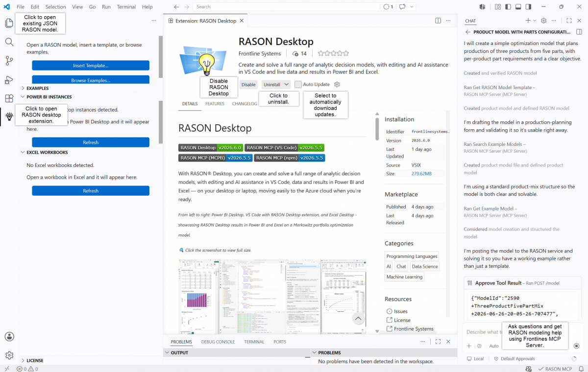
Task: Click the Data Science category tag
Action: 425,266
